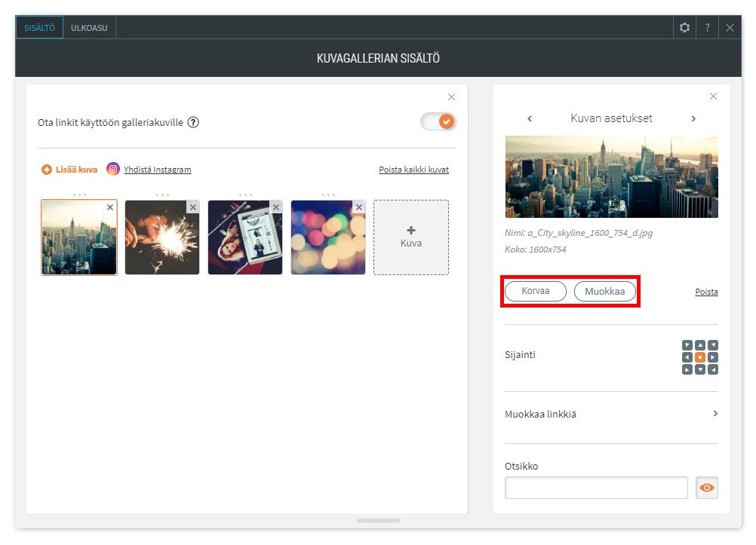Remove the bokeh lights image
This screenshot has width=756, height=545.
click(359, 207)
